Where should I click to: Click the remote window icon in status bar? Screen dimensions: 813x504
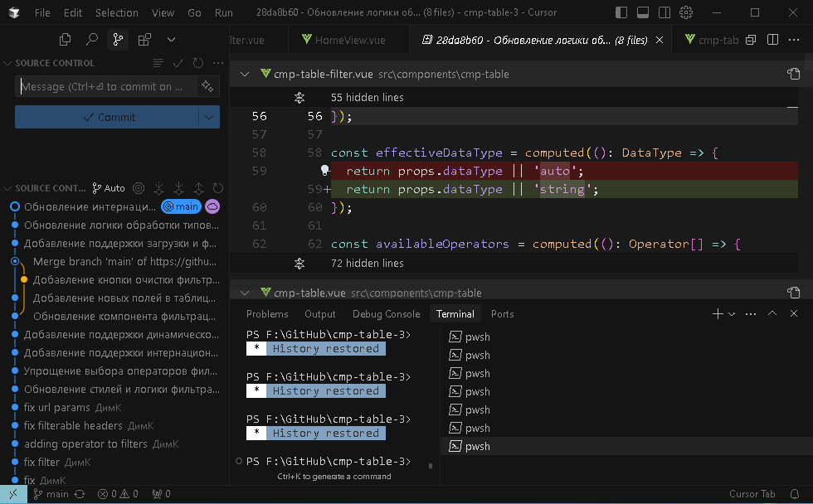point(12,493)
